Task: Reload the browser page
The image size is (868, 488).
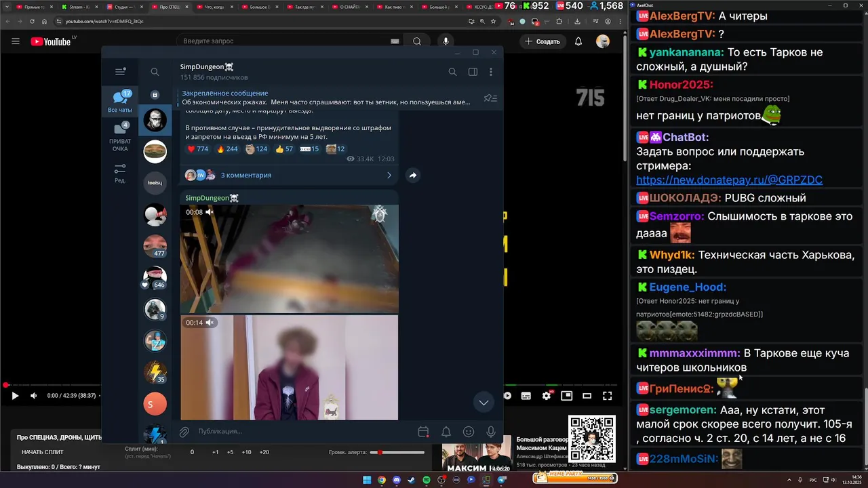Action: [x=32, y=21]
